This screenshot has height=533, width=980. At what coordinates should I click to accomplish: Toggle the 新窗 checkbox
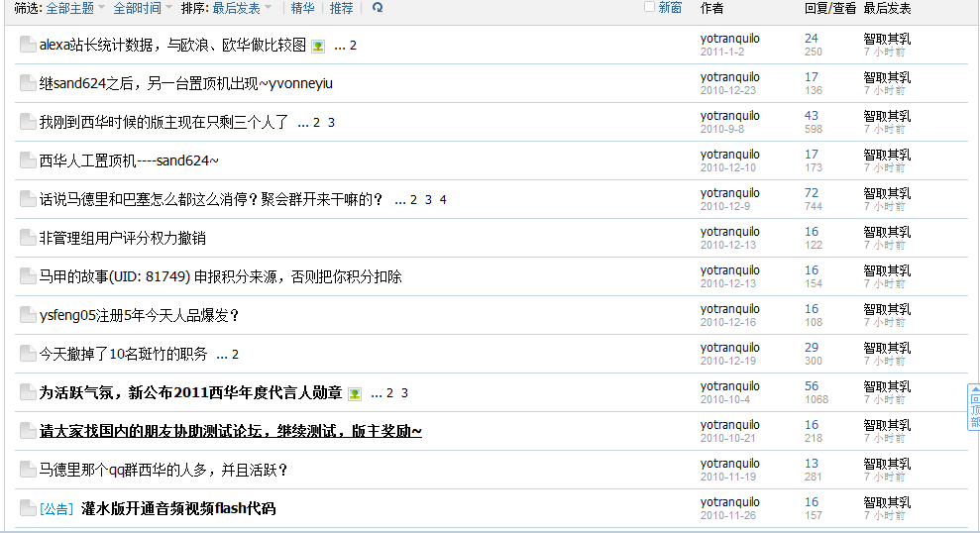click(x=649, y=7)
